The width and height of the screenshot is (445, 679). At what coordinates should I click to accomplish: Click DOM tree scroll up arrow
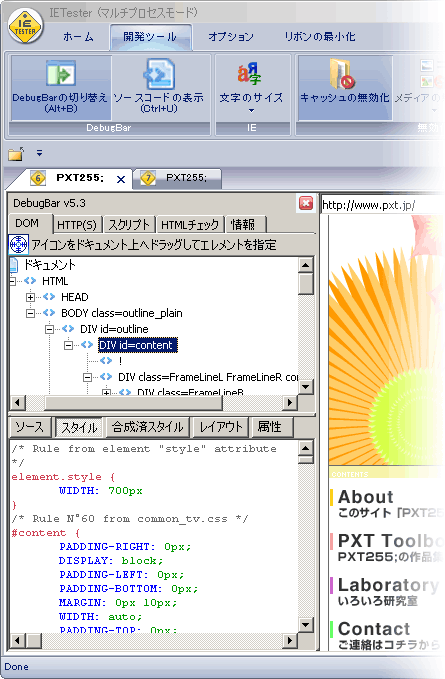click(306, 265)
